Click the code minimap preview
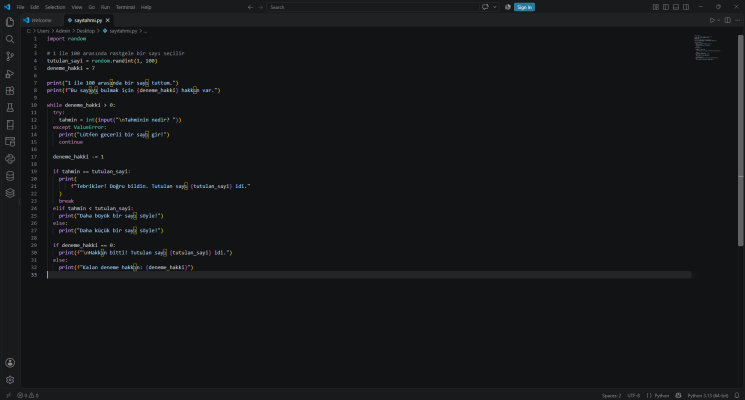Viewport: 745px width, 400px height. (708, 48)
